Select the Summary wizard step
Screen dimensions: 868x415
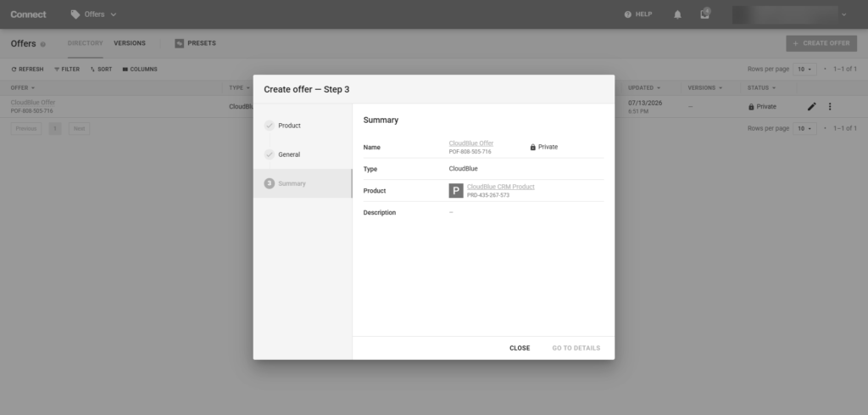point(303,183)
